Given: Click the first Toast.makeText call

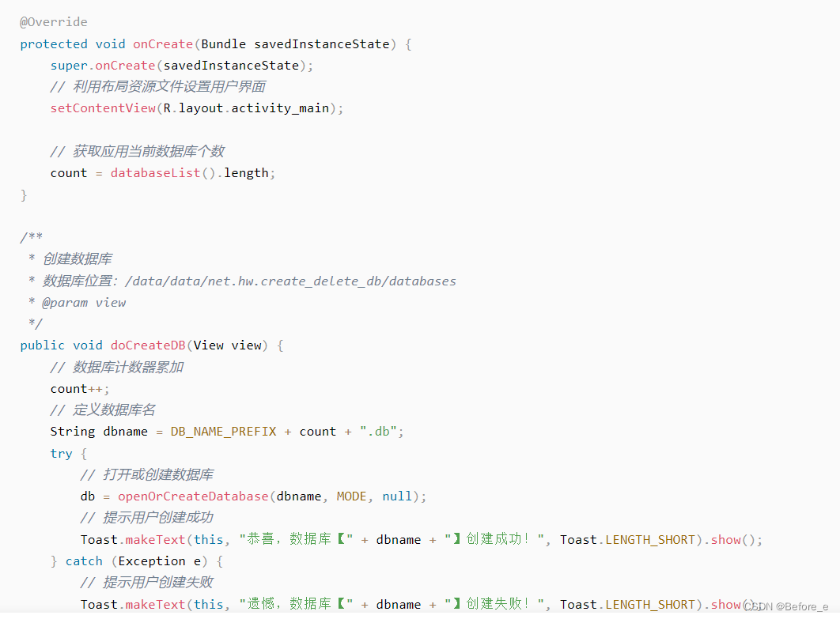Looking at the screenshot, I should [133, 540].
